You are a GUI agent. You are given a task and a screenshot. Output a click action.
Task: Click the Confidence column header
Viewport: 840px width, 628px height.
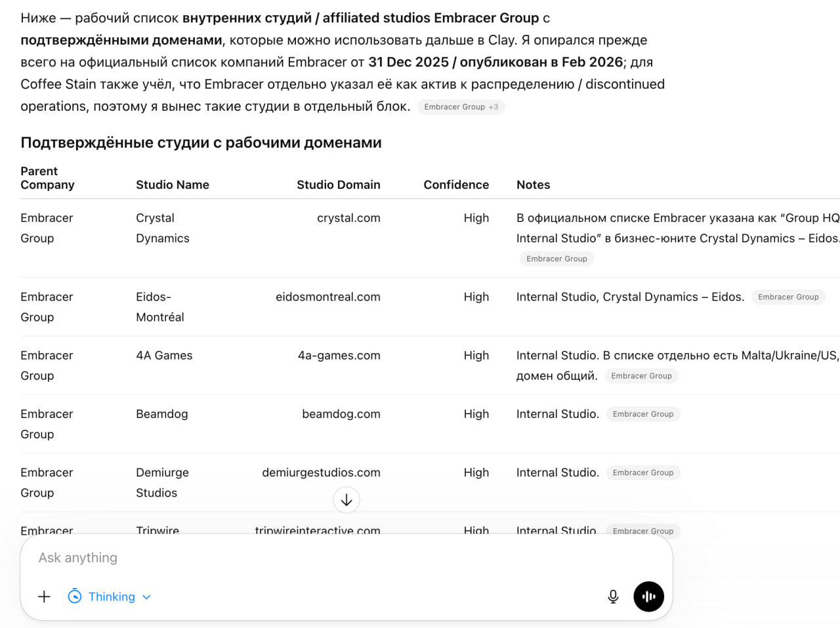456,185
